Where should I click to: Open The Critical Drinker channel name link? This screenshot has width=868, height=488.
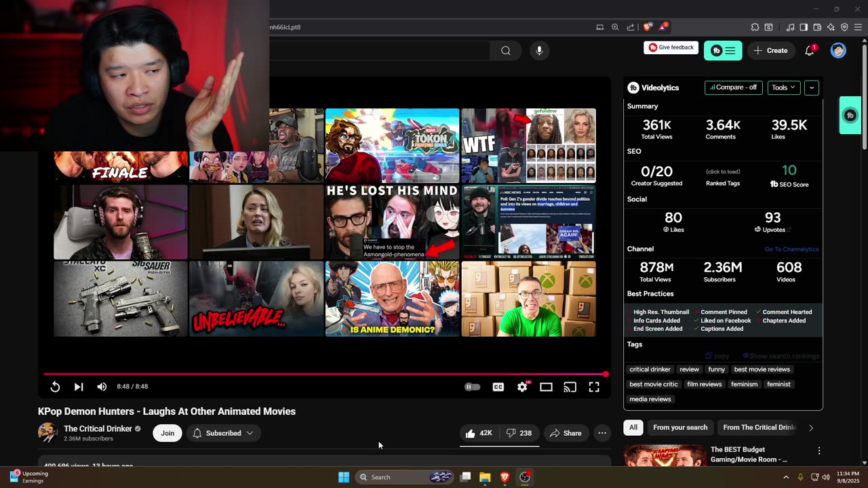pos(98,428)
